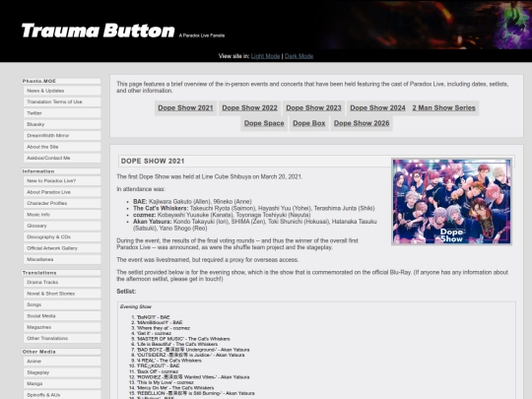Click the 'DOPE SHOW 2021' heading
Screen dimensions: 532x399
[x=153, y=162]
